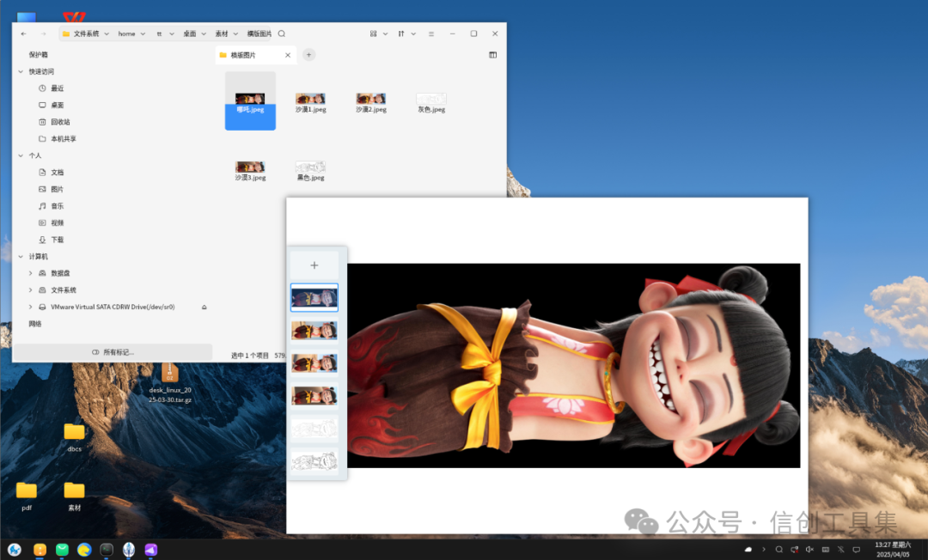The width and height of the screenshot is (928, 560).
Task: Select the highlighted 哪吒.jpeg file
Action: tap(250, 101)
